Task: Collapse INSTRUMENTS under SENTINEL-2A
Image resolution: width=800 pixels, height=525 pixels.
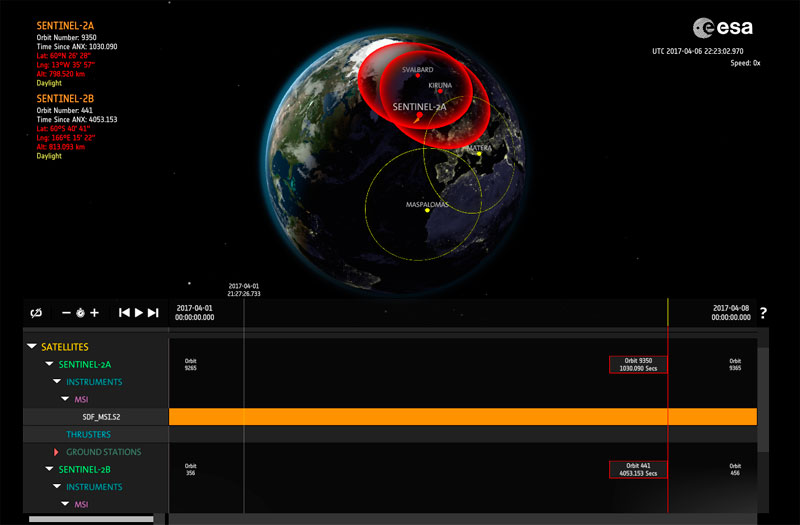Action: pos(57,382)
